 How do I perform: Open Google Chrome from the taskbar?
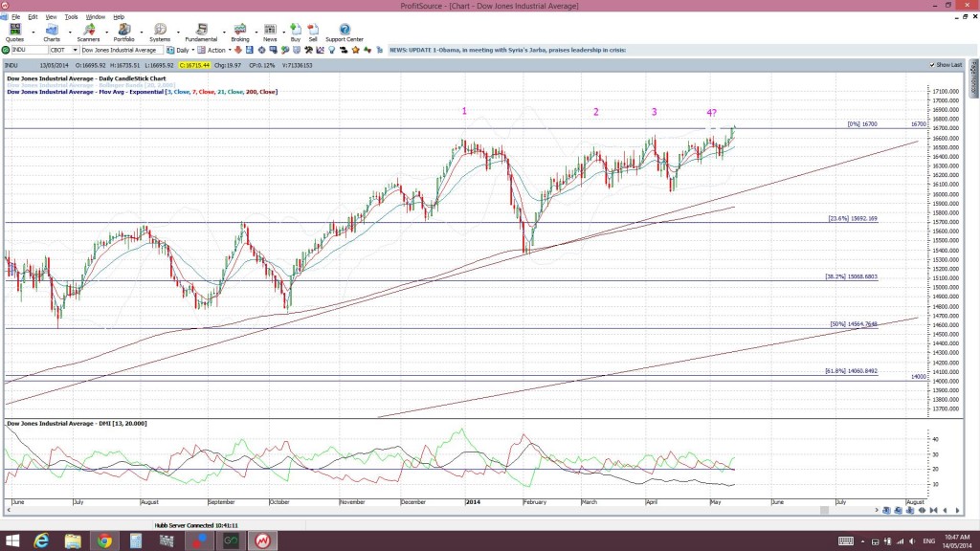[x=104, y=540]
